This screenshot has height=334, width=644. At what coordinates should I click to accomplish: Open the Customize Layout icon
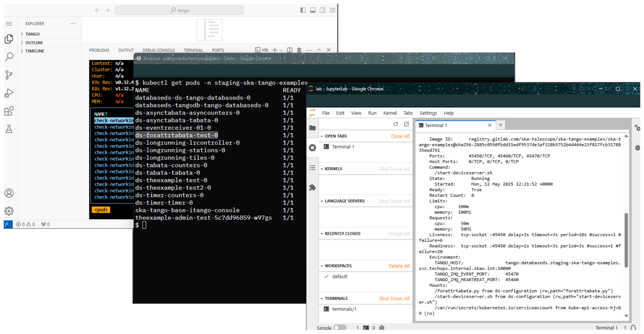coord(332,10)
